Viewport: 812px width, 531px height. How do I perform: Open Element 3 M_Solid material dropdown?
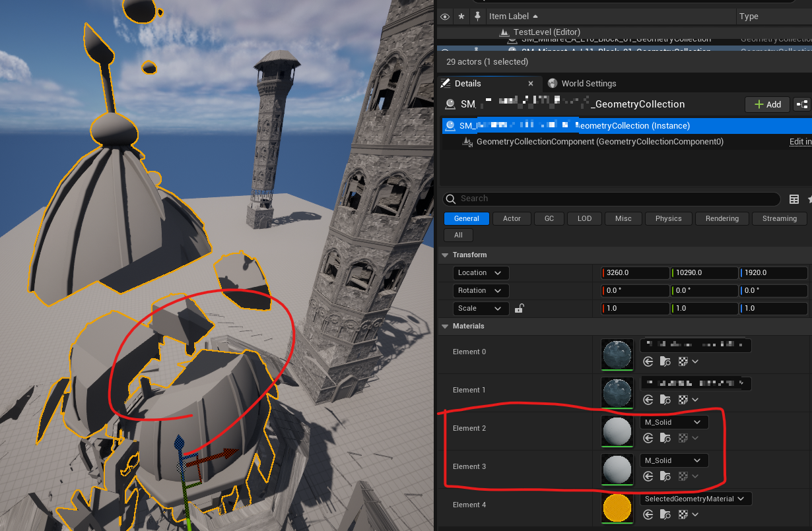[674, 460]
